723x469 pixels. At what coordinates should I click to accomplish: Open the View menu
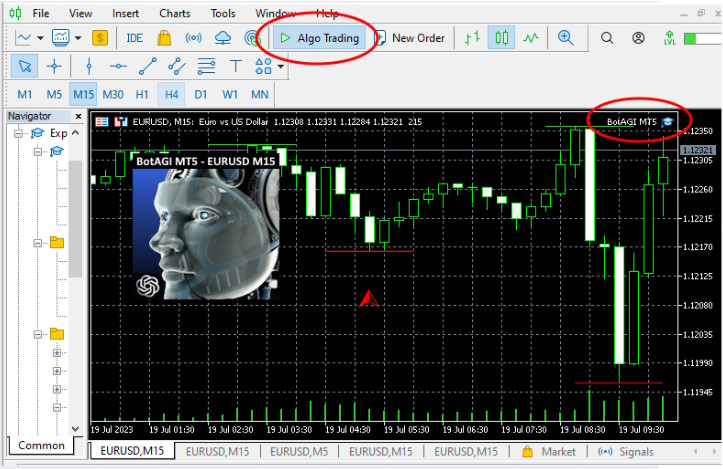81,13
